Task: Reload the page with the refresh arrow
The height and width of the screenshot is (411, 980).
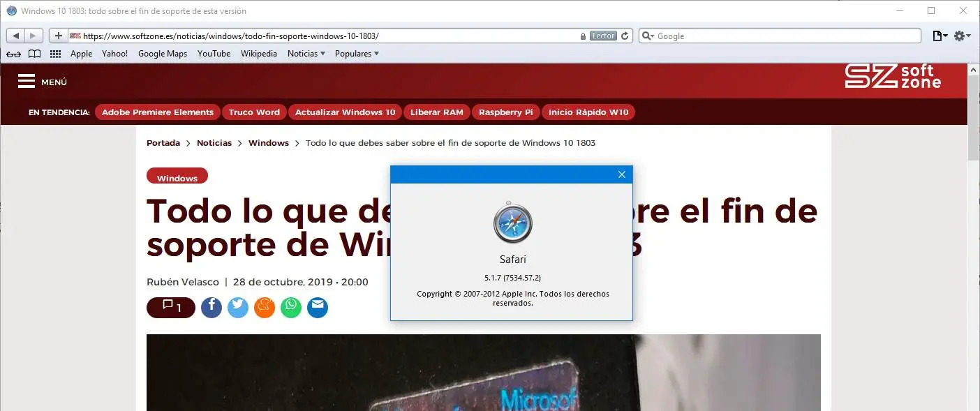Action: coord(625,36)
